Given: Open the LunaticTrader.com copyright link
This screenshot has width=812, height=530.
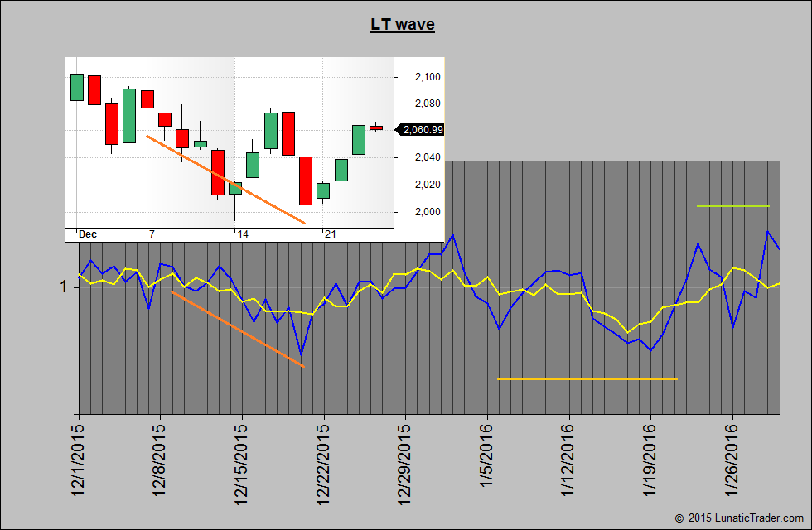Looking at the screenshot, I should [x=740, y=518].
